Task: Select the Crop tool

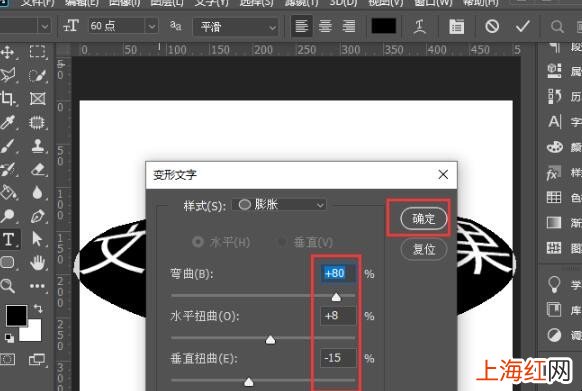Action: coord(7,99)
